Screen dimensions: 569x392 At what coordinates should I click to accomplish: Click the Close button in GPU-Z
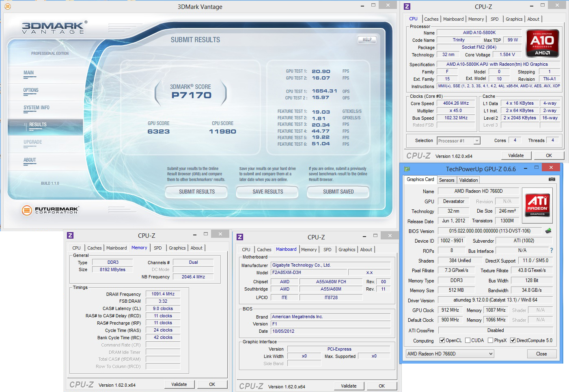coord(541,354)
